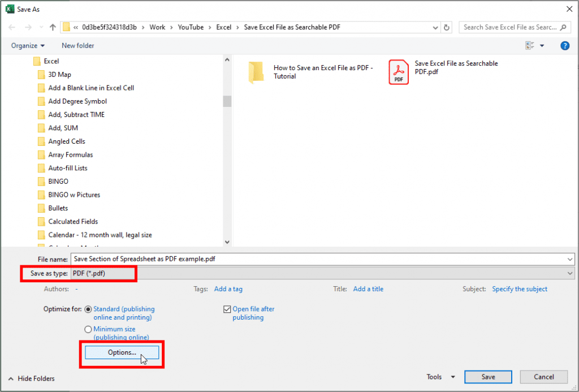Click Hide Folders

tap(32, 378)
